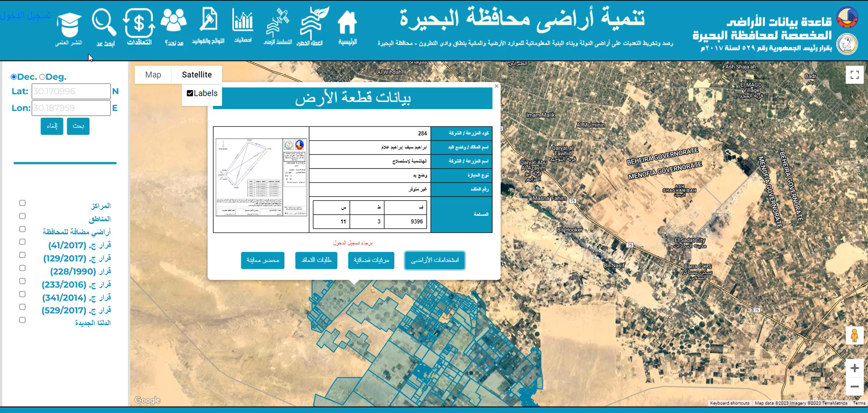Click the ابحث عن magnifier search icon
This screenshot has width=868, height=413.
pos(103,24)
